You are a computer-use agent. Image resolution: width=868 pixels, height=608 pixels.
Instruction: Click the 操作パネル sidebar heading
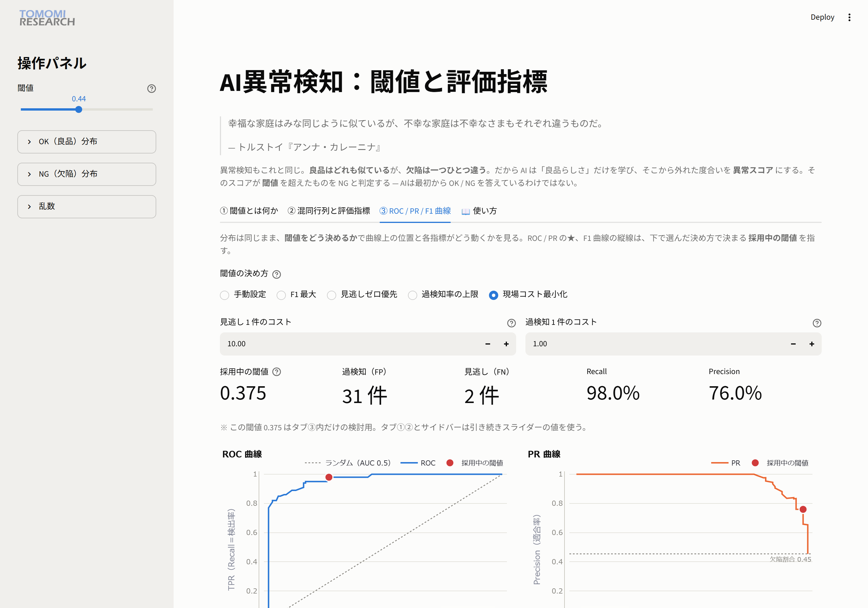tap(52, 63)
